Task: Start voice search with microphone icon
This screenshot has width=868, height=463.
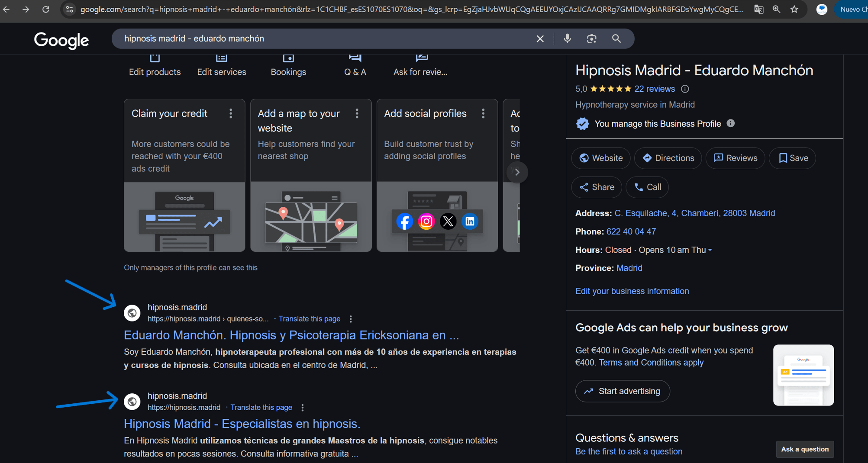Action: (x=567, y=39)
